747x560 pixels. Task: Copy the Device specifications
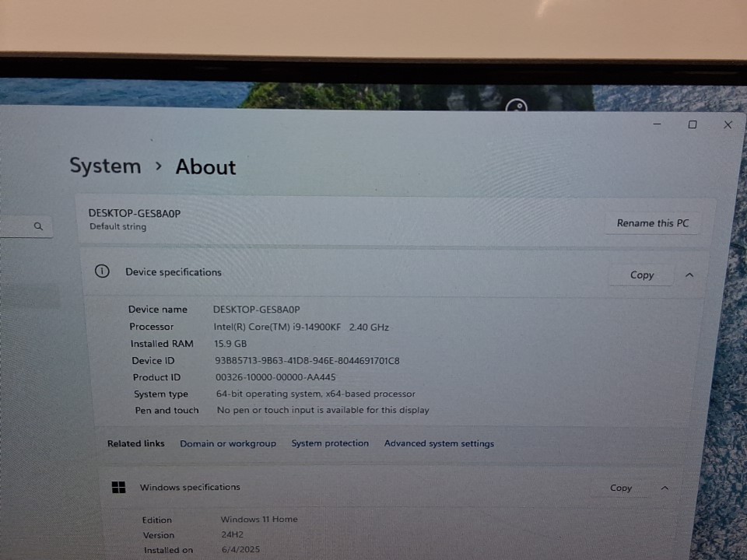click(641, 275)
